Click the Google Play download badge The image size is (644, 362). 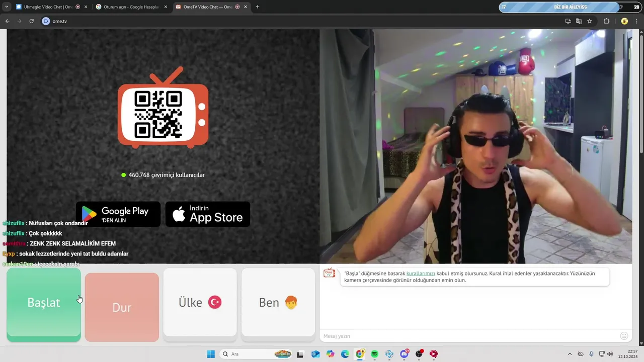click(118, 214)
